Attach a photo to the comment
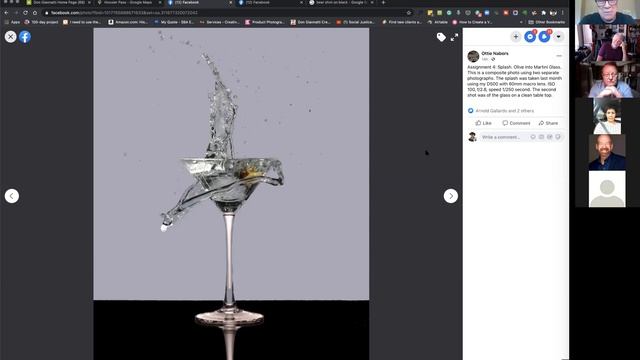This screenshot has height=360, width=640. tap(541, 137)
